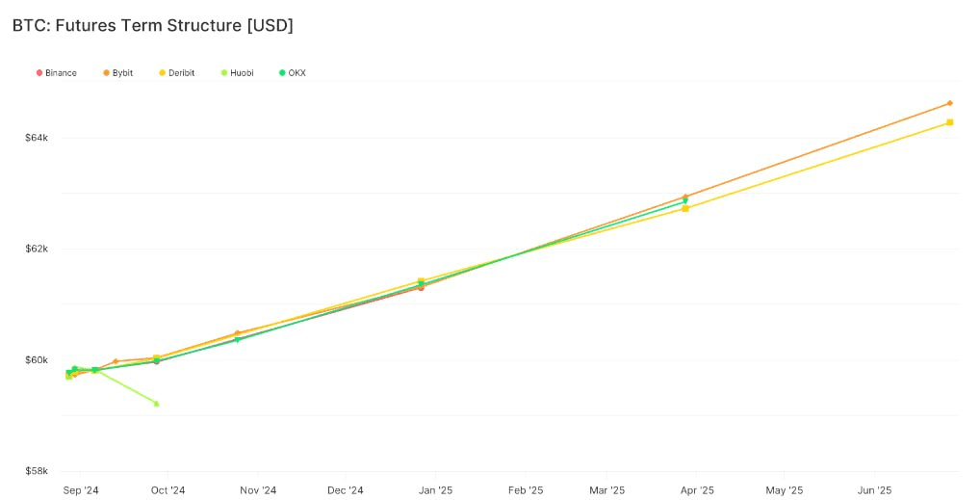Click the Feb '25 x-axis label
Screen dimensions: 980x500
point(526,490)
